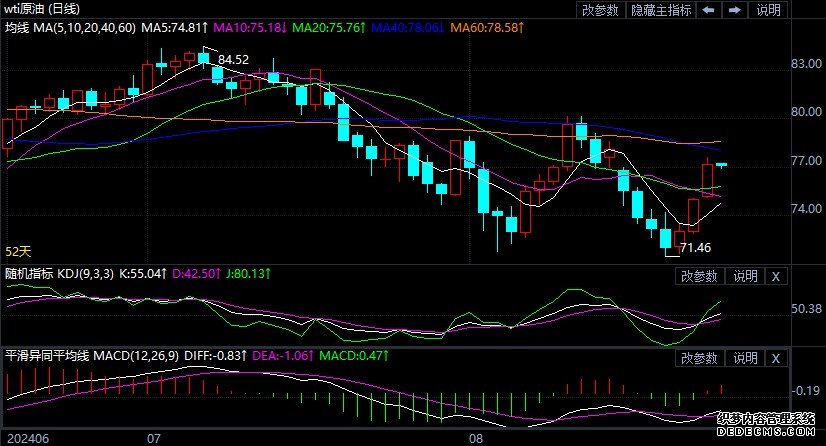The image size is (826, 446).
Task: Click the -0.19 MACD axis label
Action: (x=807, y=391)
